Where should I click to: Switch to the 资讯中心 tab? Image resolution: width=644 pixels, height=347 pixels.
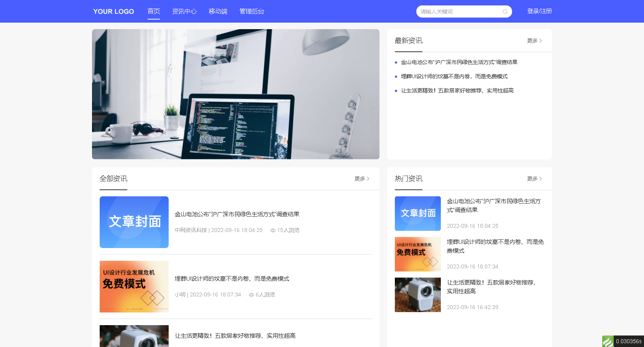click(x=184, y=11)
